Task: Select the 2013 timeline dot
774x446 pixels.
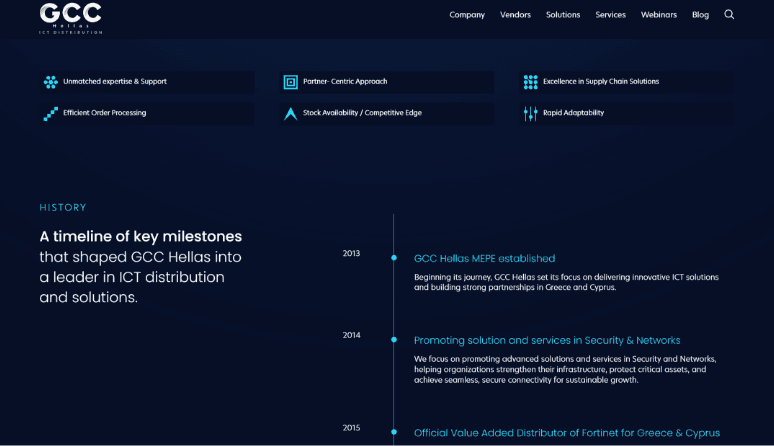Action: (x=394, y=258)
